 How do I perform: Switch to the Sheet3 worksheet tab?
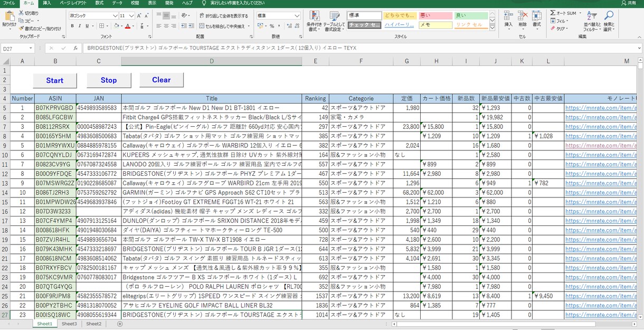(69, 324)
